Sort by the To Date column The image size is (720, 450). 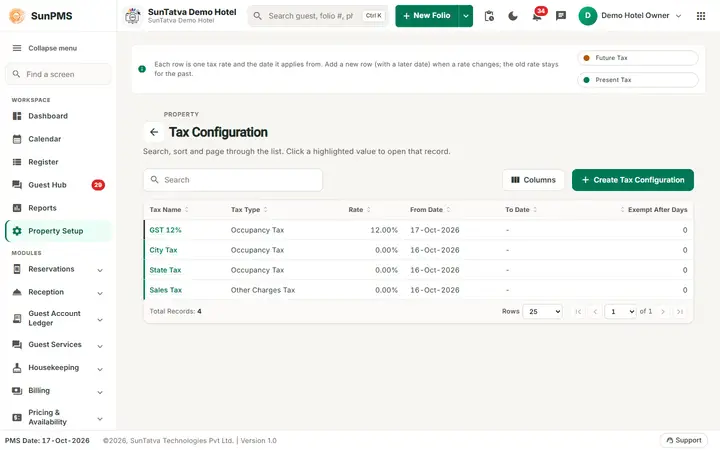point(521,210)
